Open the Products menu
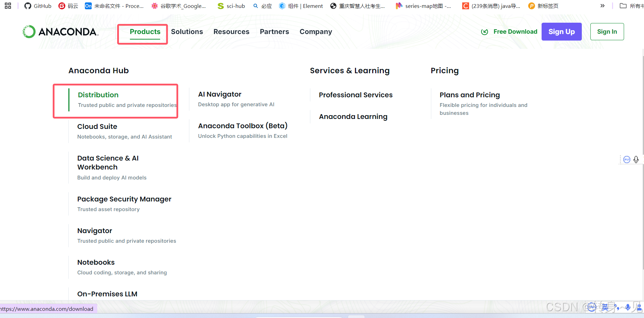 tap(145, 32)
